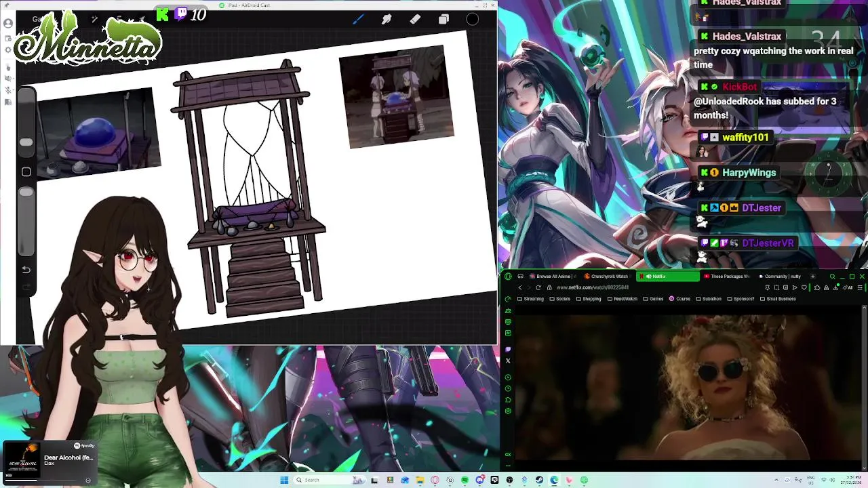The image size is (868, 488).
Task: Open the Streaming bookmarks folder
Action: click(530, 299)
